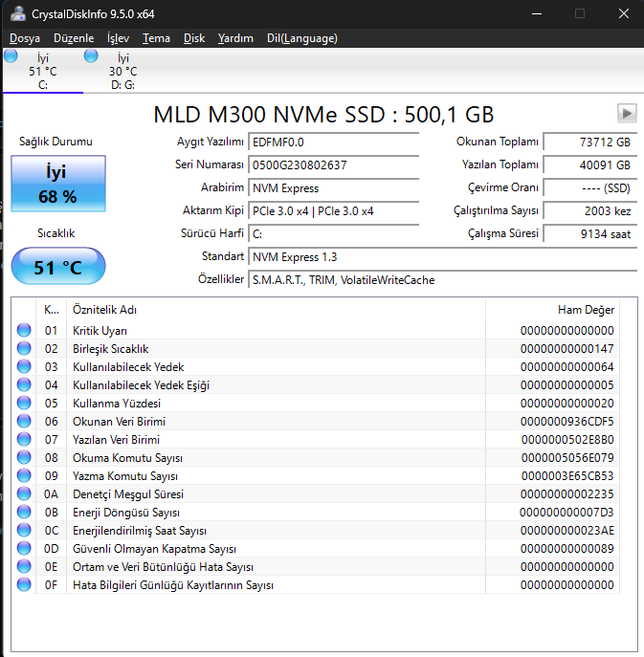Screen dimensions: 644x657
Task: Click raw value 0000000502E8B0
Action: coord(567,440)
